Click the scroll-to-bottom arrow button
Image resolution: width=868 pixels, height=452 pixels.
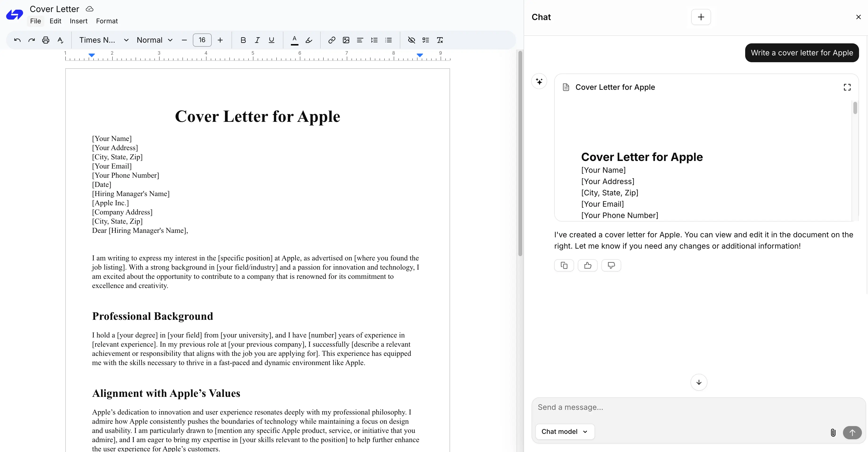(x=699, y=382)
